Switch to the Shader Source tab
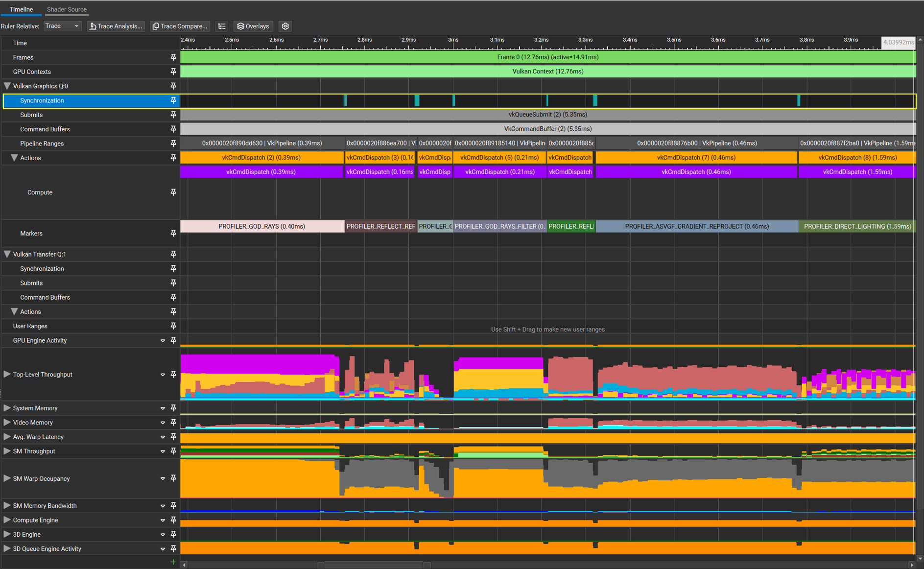 (67, 9)
